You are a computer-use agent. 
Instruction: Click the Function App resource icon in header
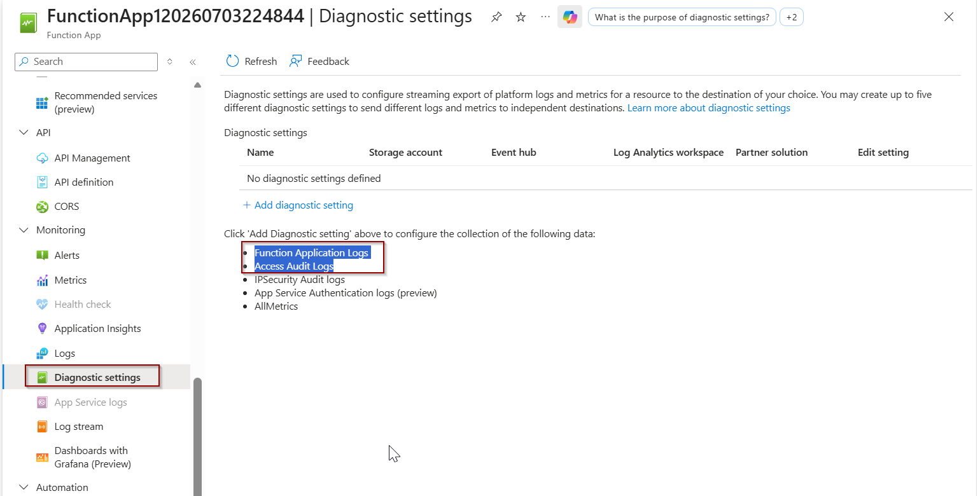(x=29, y=24)
